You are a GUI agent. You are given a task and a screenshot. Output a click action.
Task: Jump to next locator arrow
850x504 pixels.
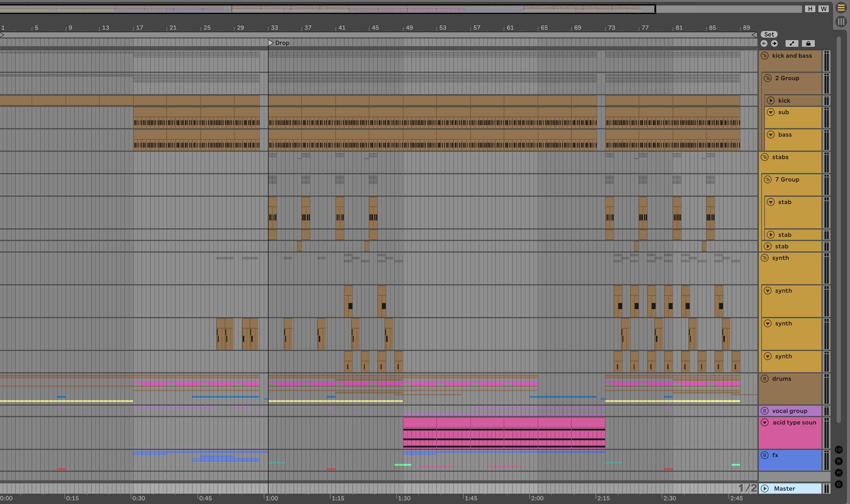(x=774, y=43)
